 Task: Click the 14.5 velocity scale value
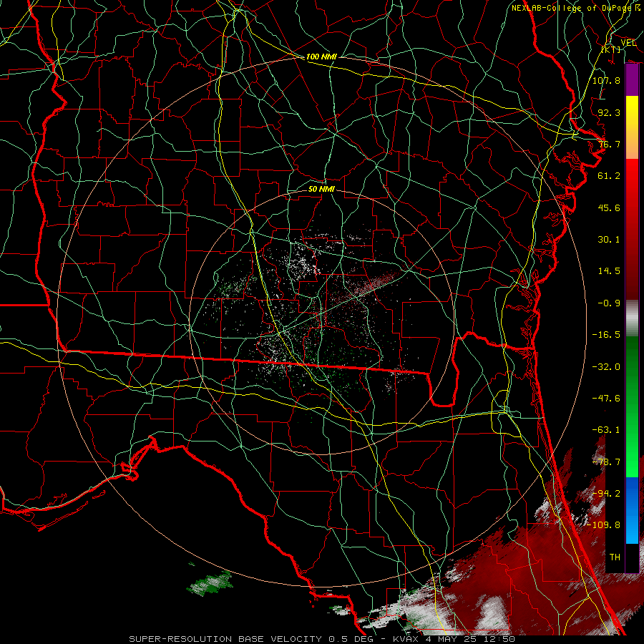coord(609,271)
